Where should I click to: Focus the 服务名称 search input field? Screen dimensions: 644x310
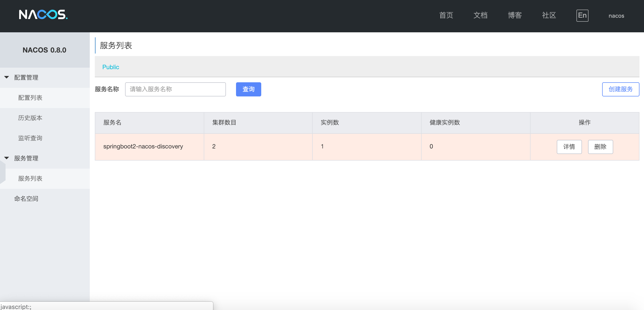pyautogui.click(x=175, y=89)
